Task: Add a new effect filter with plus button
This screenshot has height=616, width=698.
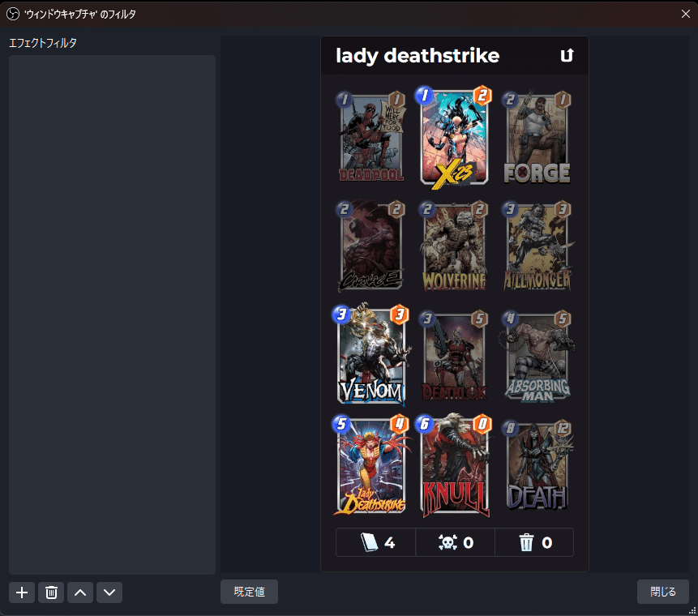Action: [x=22, y=592]
